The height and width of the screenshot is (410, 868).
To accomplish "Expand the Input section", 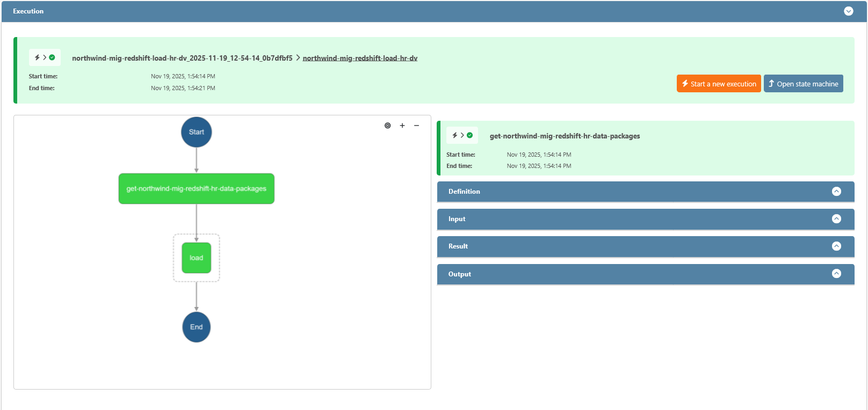I will click(836, 219).
